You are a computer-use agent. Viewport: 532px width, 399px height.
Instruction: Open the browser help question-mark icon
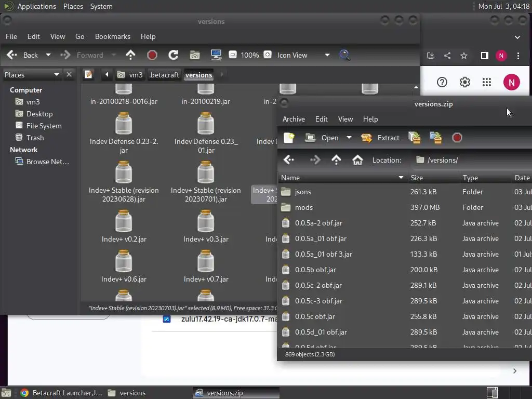[442, 82]
